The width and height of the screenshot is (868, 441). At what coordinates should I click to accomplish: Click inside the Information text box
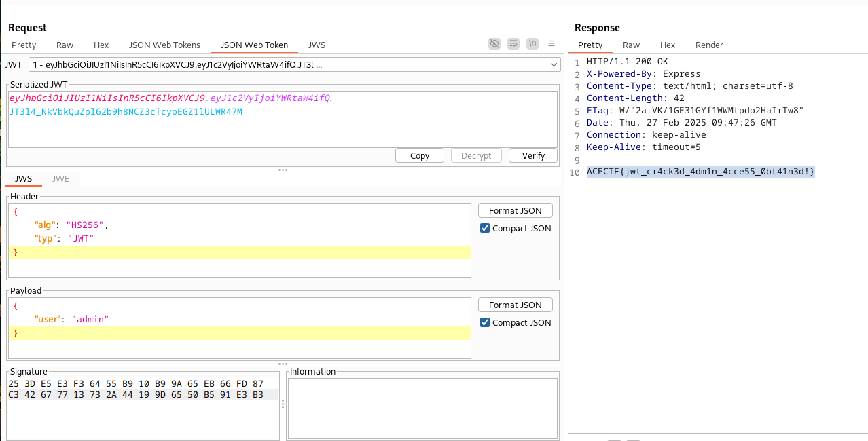tap(422, 408)
